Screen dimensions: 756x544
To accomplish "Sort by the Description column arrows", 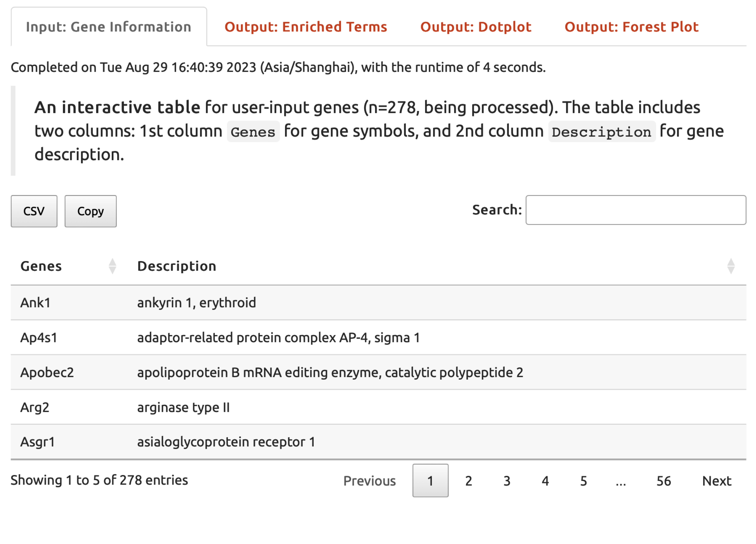I will click(731, 266).
